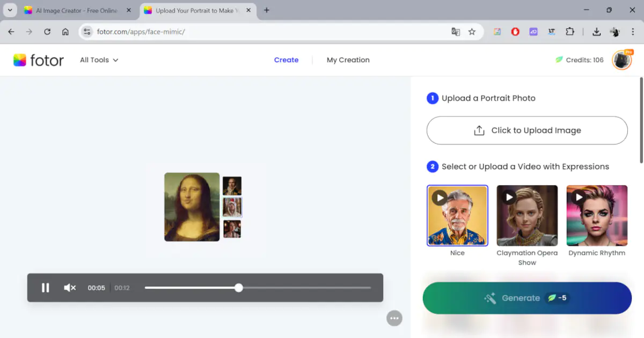Open the three-dots floating menu button
Viewport: 644px width, 338px height.
tap(394, 318)
